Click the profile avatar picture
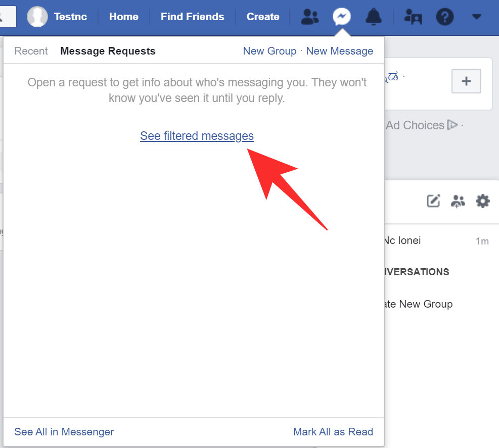 click(37, 17)
